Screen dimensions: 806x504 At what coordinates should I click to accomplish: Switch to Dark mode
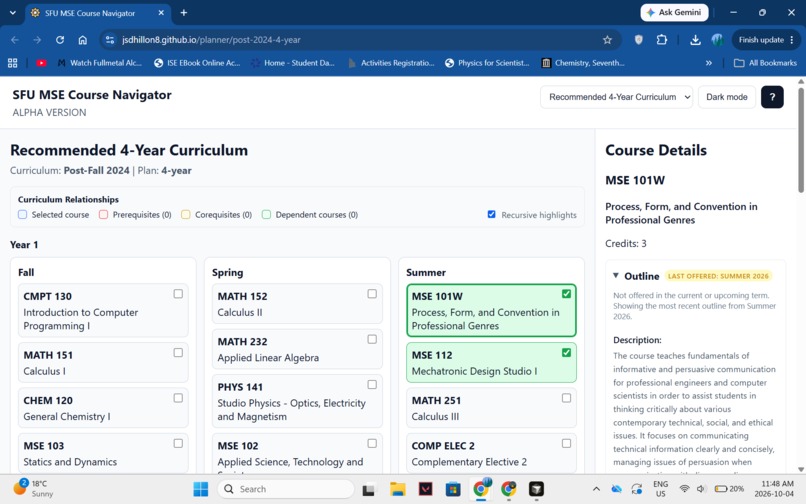[727, 97]
